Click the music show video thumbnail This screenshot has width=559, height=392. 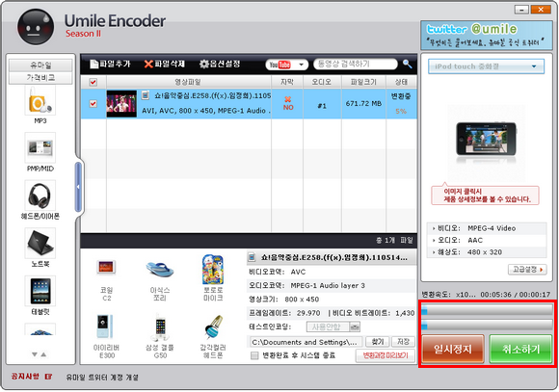(121, 104)
